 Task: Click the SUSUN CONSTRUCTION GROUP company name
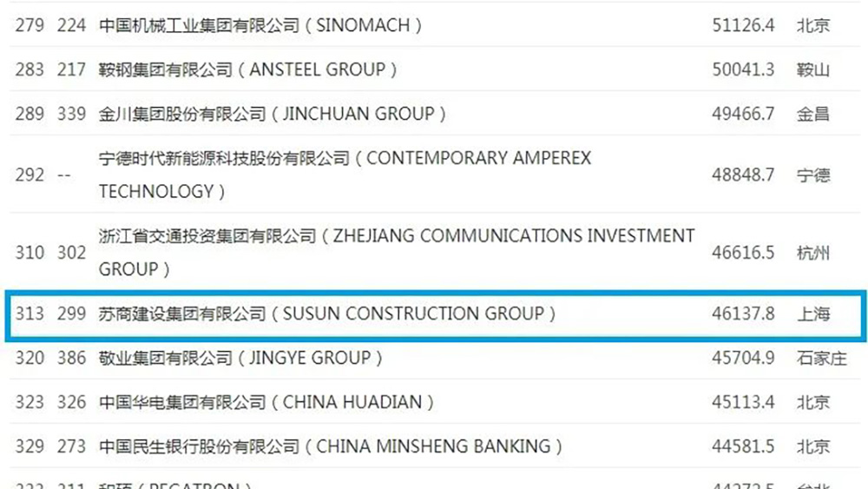(327, 314)
